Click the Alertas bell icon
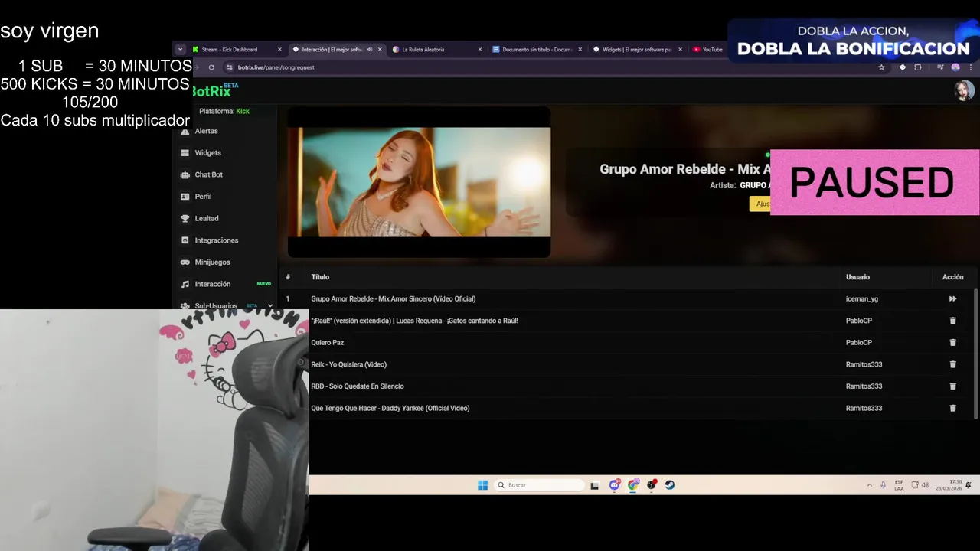980x551 pixels. coord(185,131)
